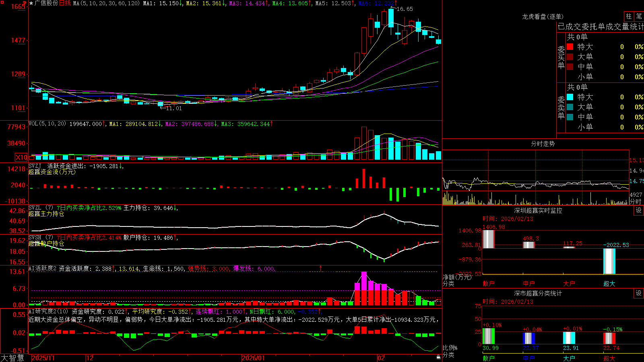Click the 强势线: 3.000 label
Viewport: 644px width, 362px height.
(x=208, y=268)
